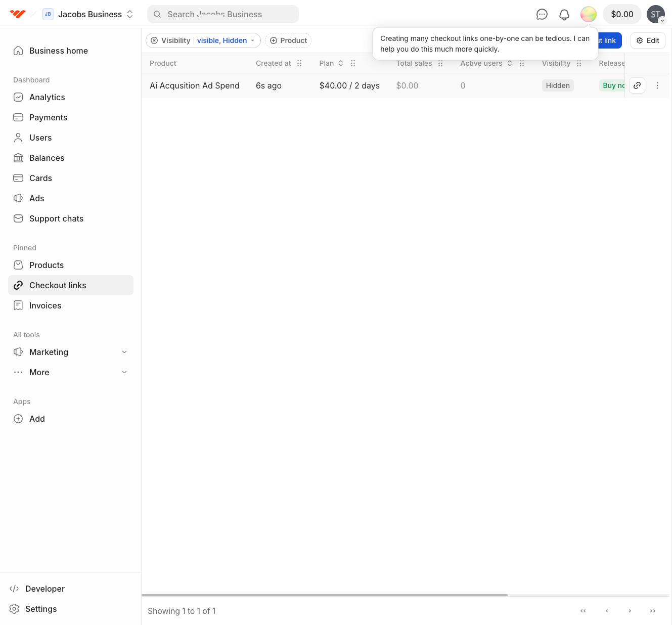Viewport: 672px width, 625px height.
Task: Go to the next page
Action: [630, 611]
